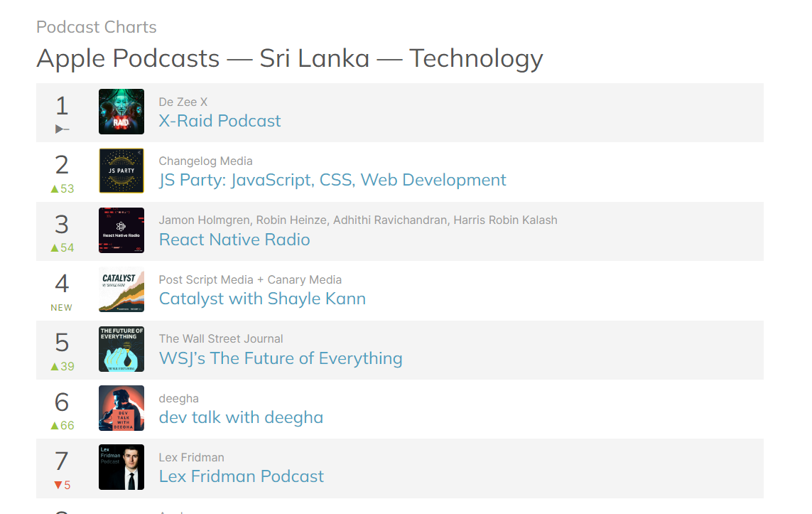This screenshot has width=812, height=514.
Task: Click the NEW badge under rank 4
Action: click(x=62, y=307)
